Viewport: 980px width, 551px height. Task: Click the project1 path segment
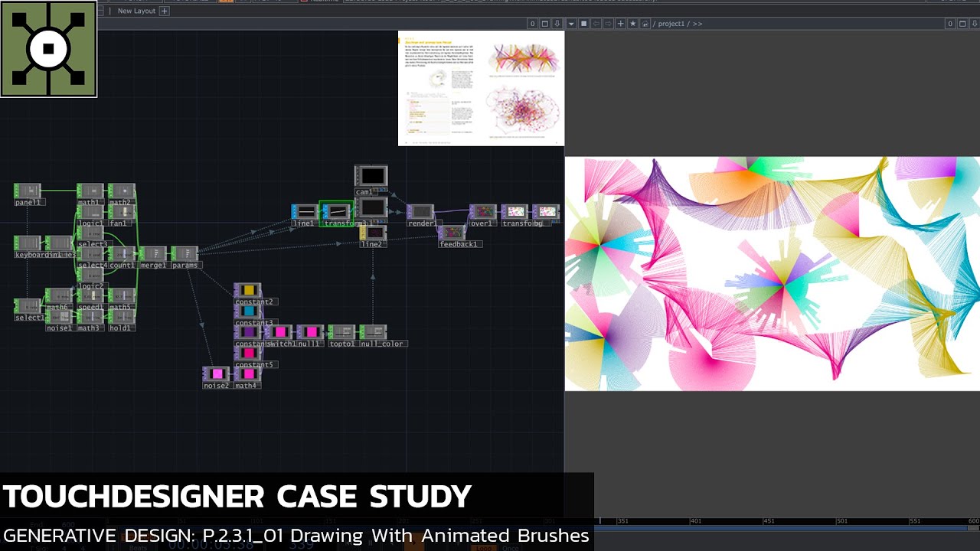[671, 24]
